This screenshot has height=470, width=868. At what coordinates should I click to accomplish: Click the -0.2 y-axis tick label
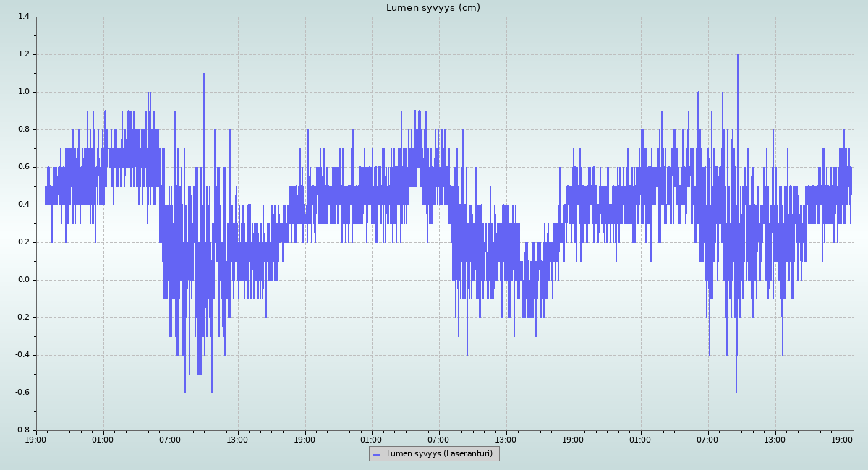click(x=22, y=317)
